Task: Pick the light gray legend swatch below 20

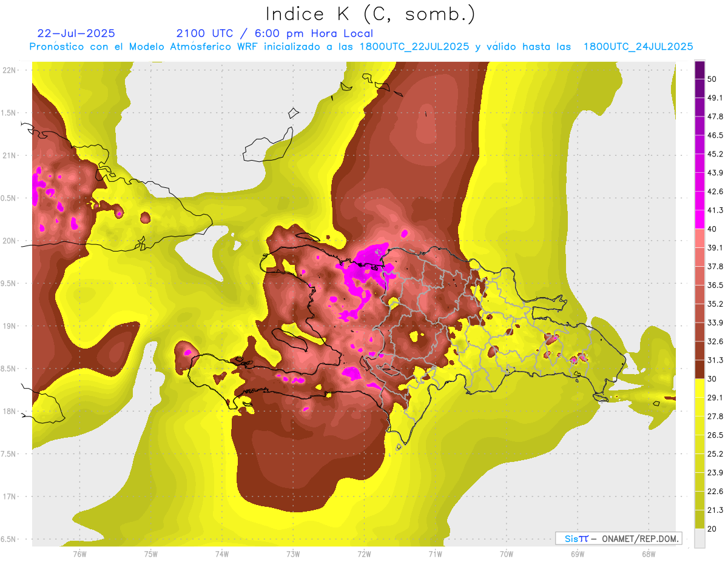Action: 700,538
